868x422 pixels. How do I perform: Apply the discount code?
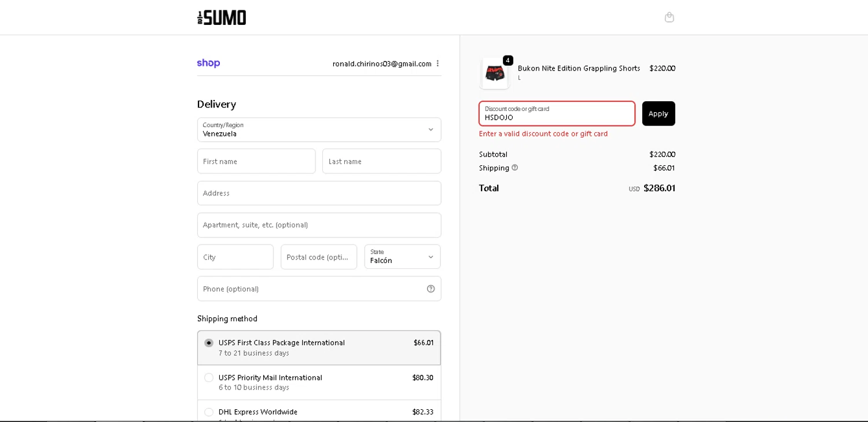tap(659, 113)
